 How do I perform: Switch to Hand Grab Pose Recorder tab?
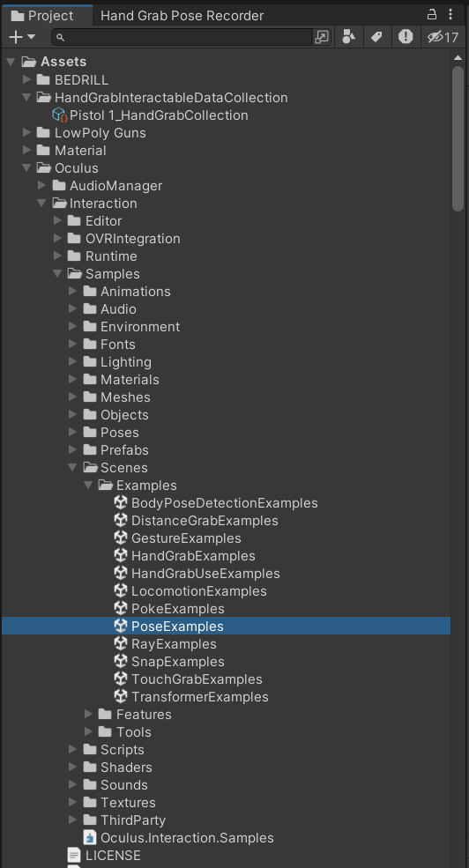pyautogui.click(x=182, y=16)
